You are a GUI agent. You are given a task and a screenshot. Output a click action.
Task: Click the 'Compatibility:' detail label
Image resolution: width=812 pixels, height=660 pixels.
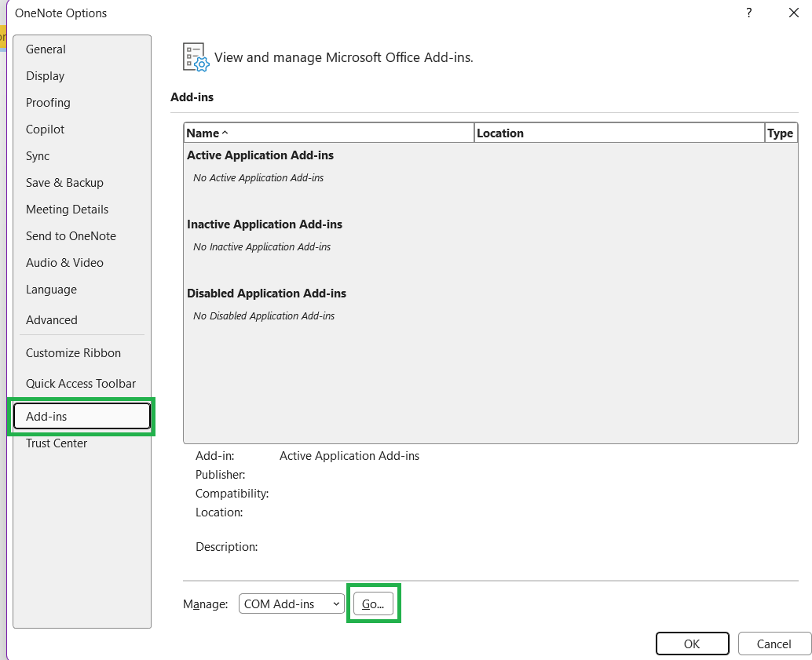click(x=232, y=494)
